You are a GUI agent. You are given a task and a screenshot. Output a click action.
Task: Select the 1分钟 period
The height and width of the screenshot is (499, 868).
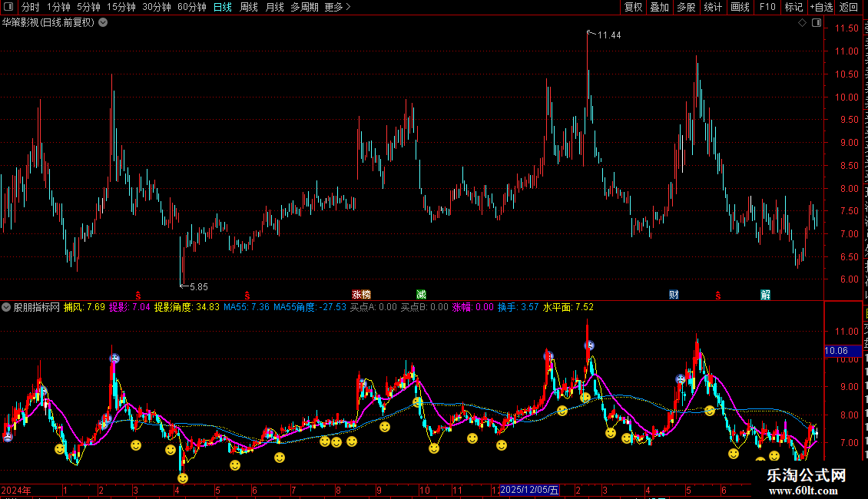pos(58,7)
